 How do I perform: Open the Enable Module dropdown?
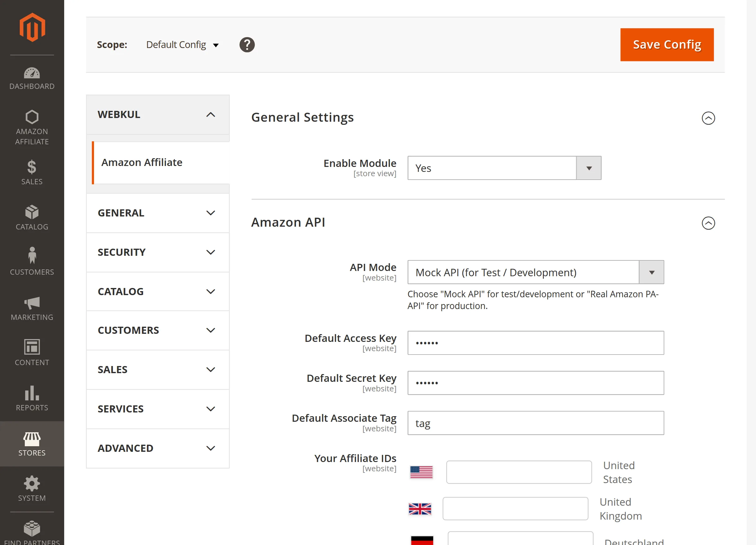point(504,168)
